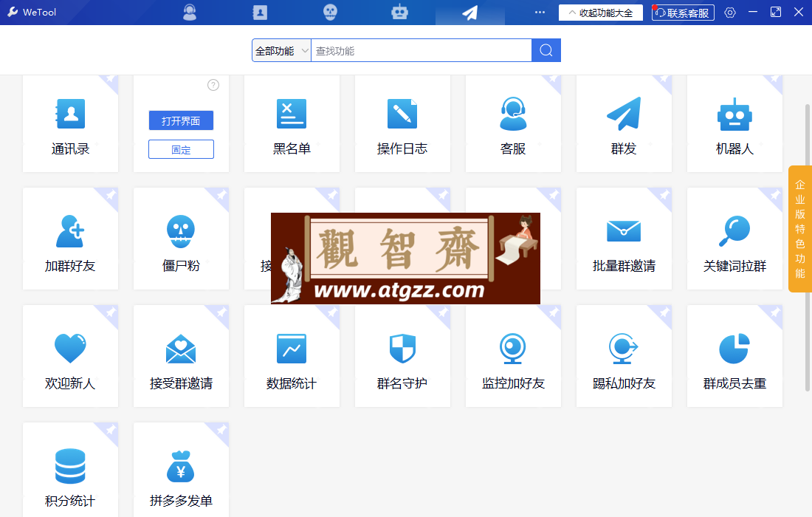Toggle the pin on 欢迎新人 card
Viewport: 812px width, 517px height.
click(111, 313)
